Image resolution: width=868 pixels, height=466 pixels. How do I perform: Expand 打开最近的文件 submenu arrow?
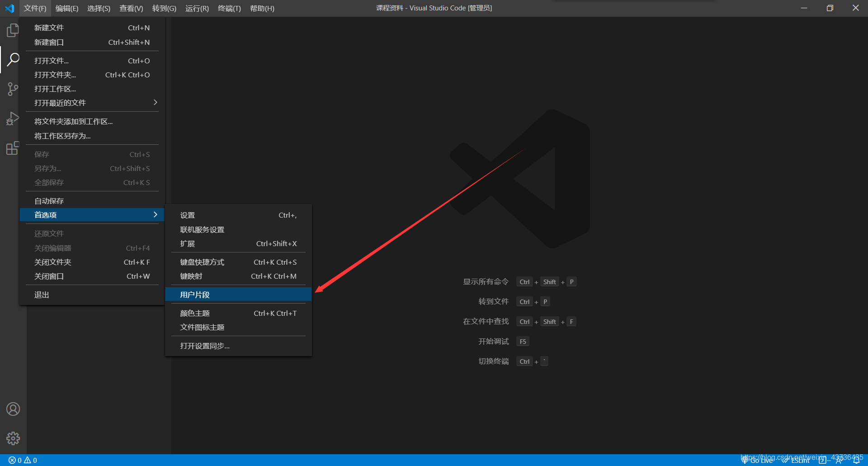(x=155, y=103)
